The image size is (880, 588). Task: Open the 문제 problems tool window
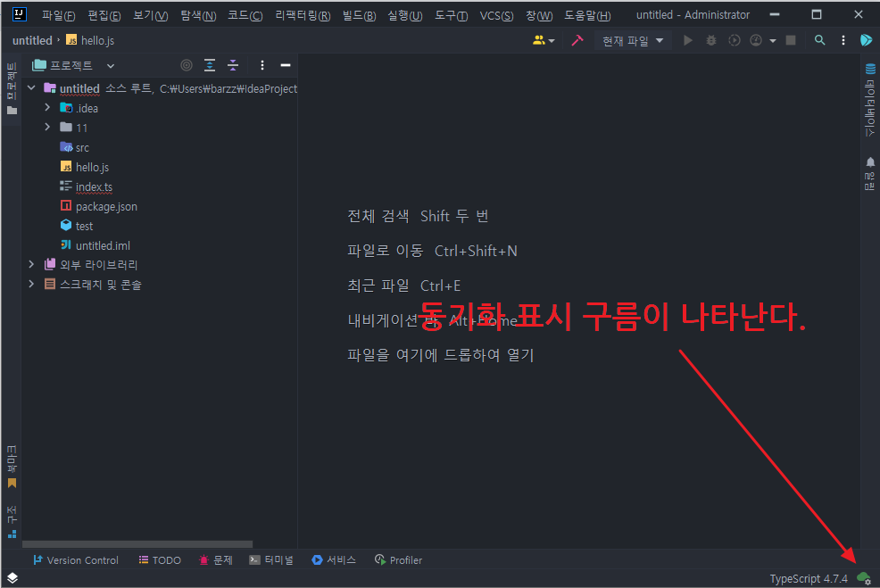point(216,560)
